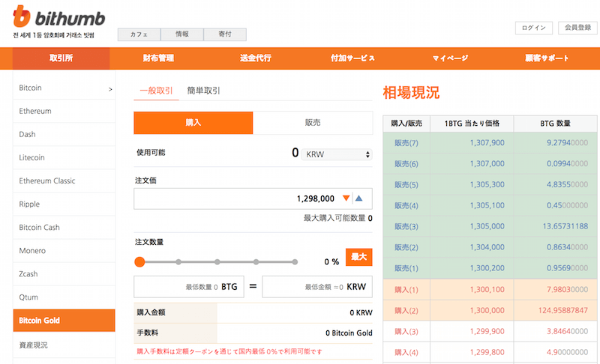Select Bitcoin Cash in the sidebar
The height and width of the screenshot is (364, 600).
coord(64,228)
